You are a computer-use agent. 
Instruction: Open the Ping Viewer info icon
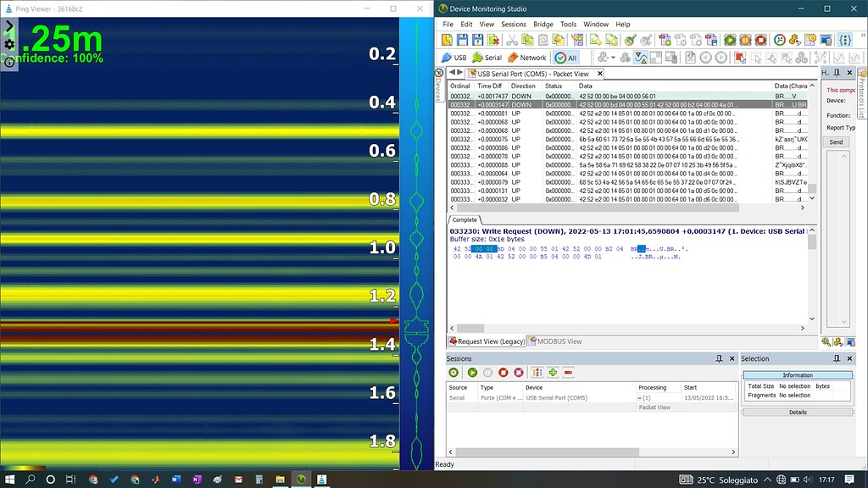point(9,63)
